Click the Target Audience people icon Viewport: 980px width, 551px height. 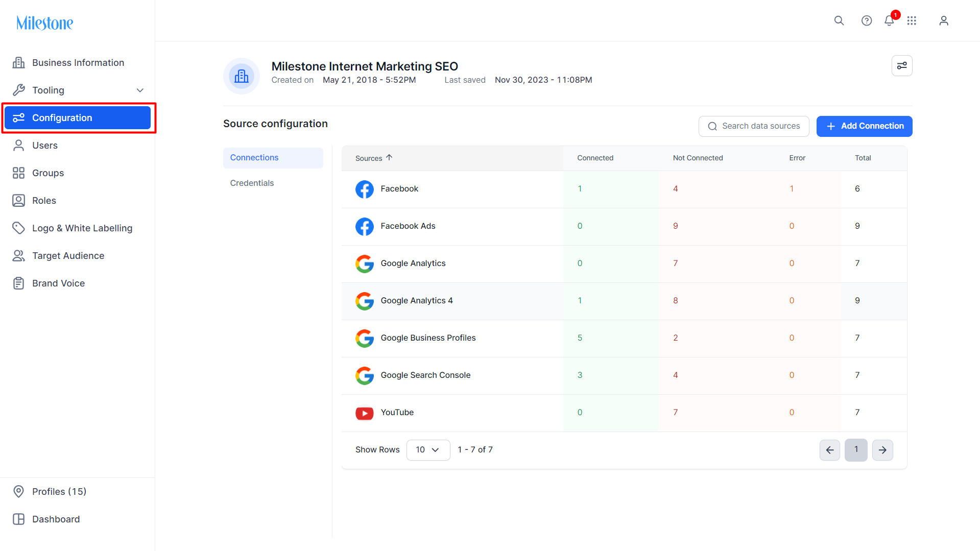pyautogui.click(x=19, y=256)
